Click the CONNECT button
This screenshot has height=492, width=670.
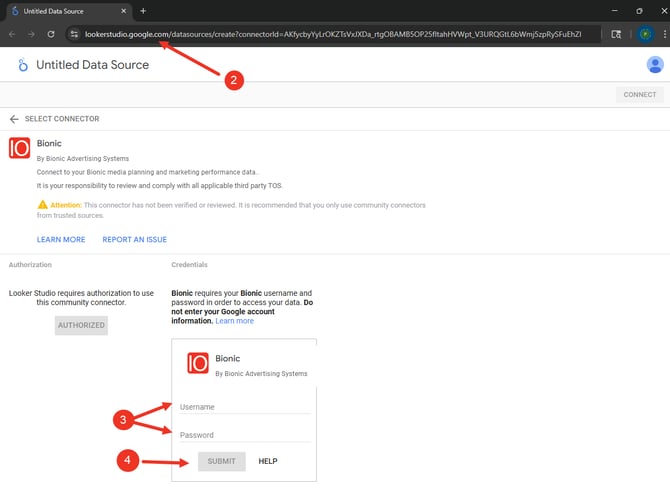click(639, 95)
